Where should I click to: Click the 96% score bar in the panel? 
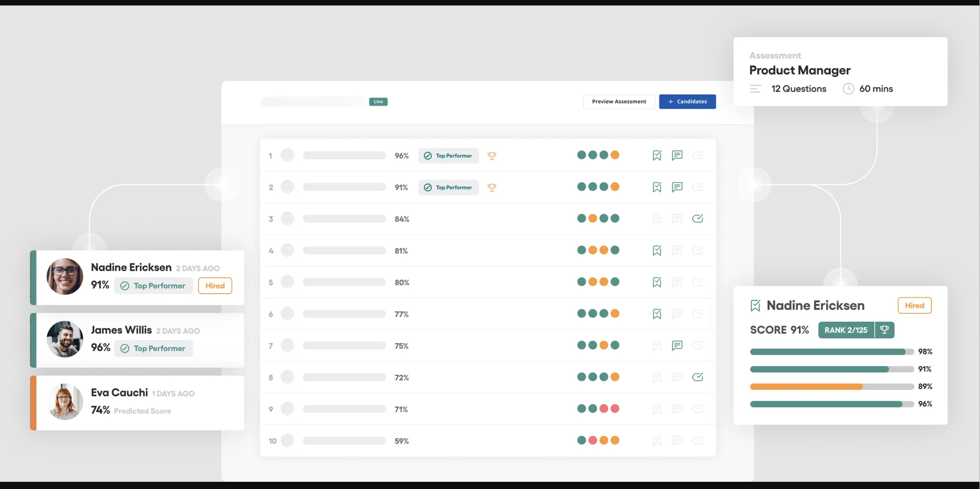(x=832, y=404)
